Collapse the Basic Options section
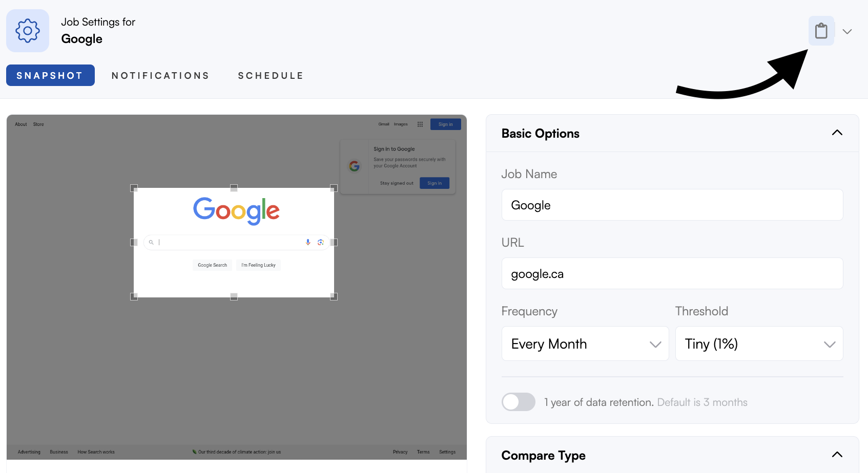The width and height of the screenshot is (868, 473). pyautogui.click(x=837, y=133)
